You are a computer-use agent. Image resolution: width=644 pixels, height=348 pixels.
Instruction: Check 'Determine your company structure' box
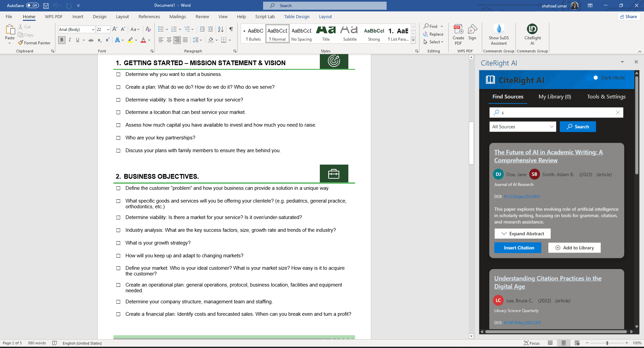tap(118, 302)
